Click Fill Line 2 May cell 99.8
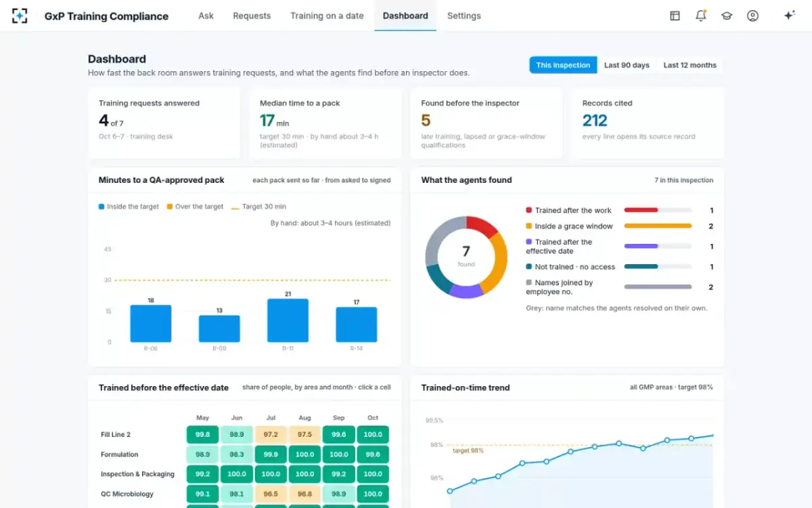 (x=202, y=435)
